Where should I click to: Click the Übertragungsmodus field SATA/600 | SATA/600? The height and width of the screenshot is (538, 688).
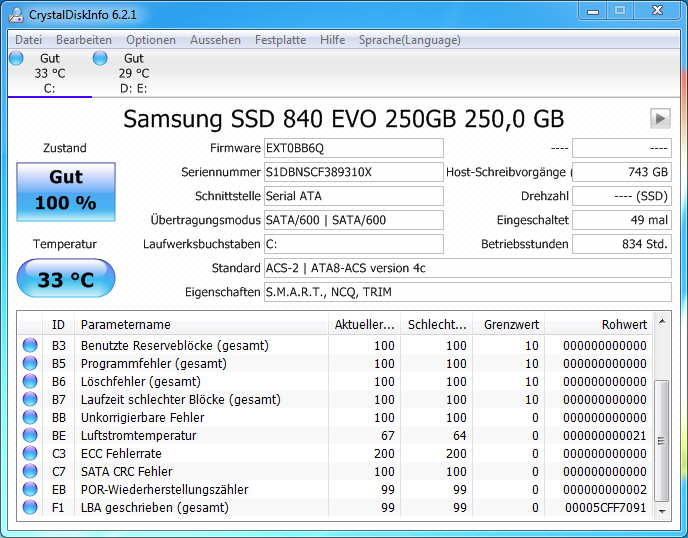pyautogui.click(x=354, y=220)
